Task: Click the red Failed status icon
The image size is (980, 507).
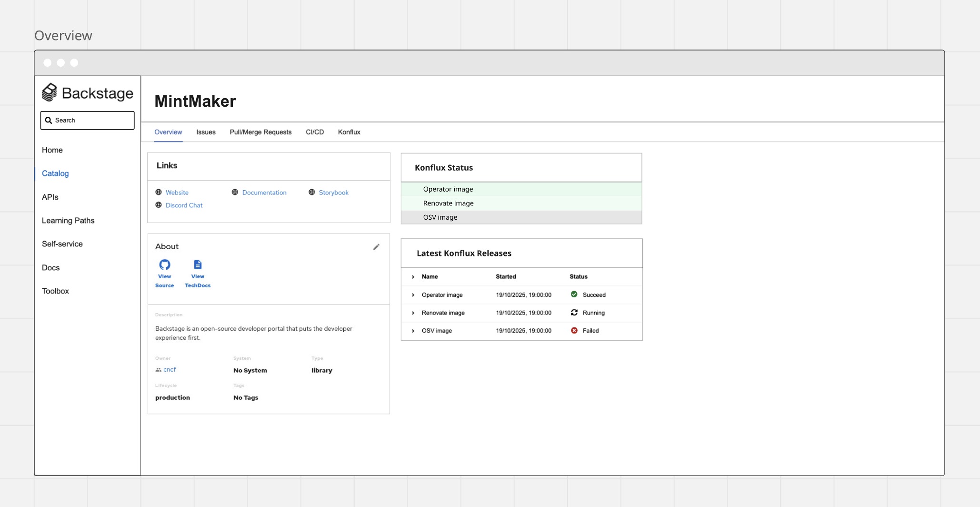Action: coord(574,331)
